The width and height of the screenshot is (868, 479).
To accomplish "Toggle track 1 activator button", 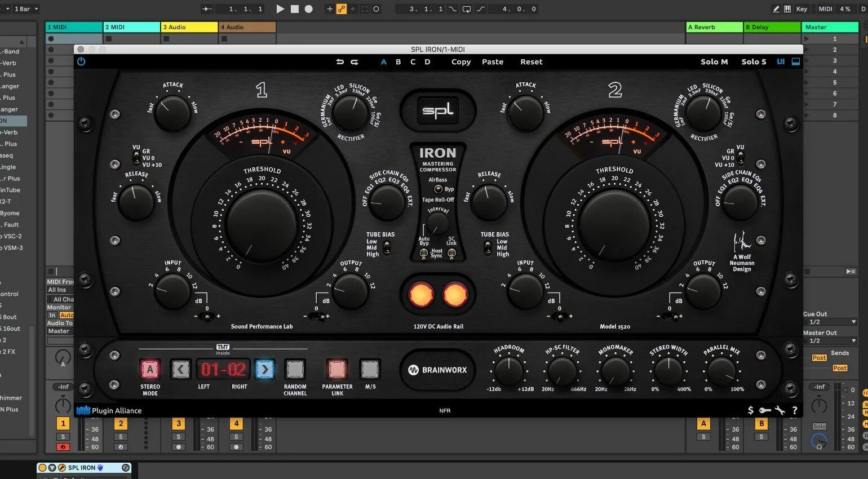I will (x=63, y=423).
